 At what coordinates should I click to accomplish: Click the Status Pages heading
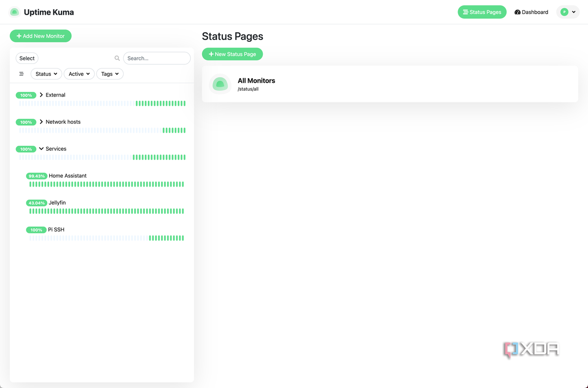(232, 36)
